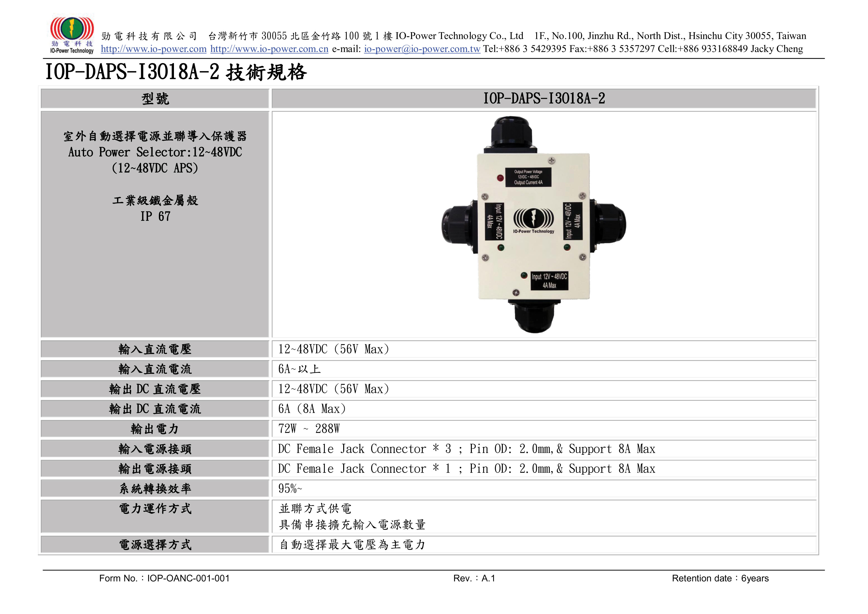Select the 輸出電源接頭 row label
The image size is (868, 614).
coord(155,469)
